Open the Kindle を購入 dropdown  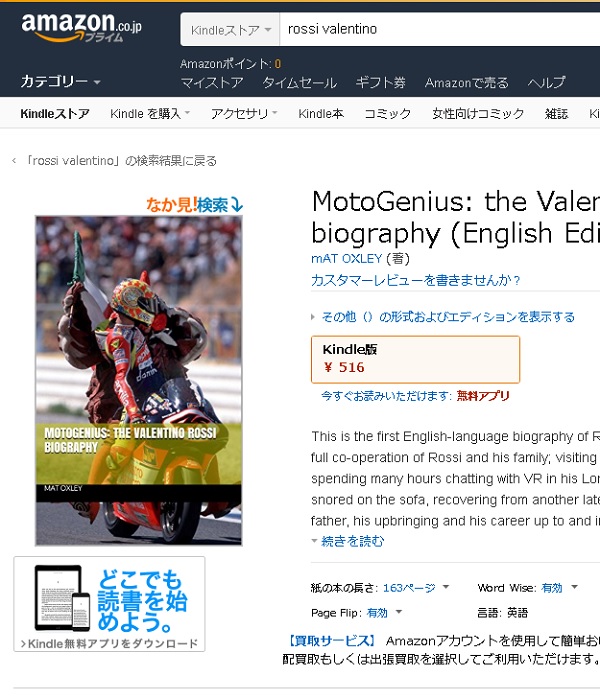(x=150, y=114)
